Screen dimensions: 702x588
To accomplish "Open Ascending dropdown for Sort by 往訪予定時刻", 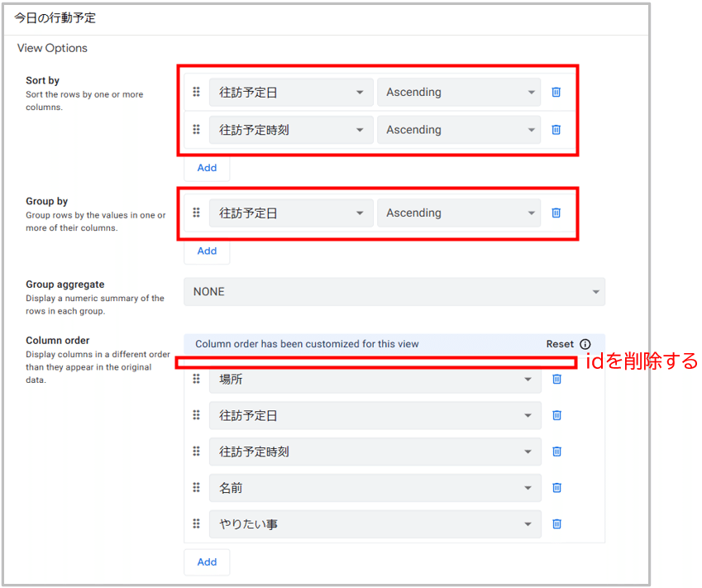I will (x=459, y=130).
